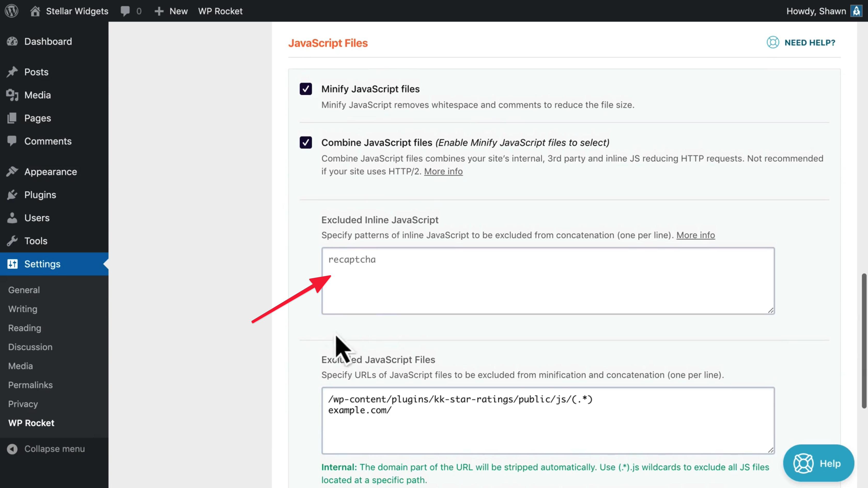Click the Plugins plug icon
The height and width of the screenshot is (488, 868).
12,195
